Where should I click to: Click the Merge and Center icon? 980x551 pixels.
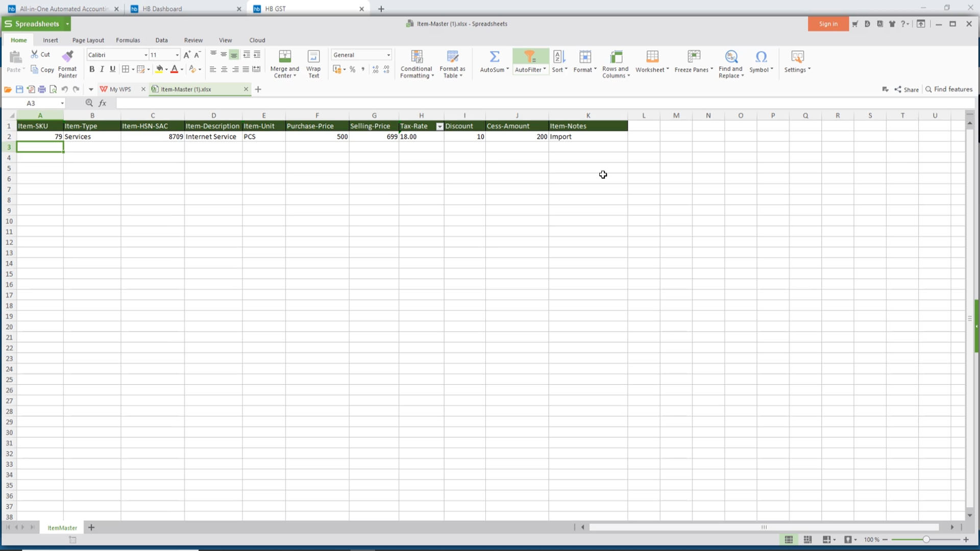pyautogui.click(x=285, y=57)
